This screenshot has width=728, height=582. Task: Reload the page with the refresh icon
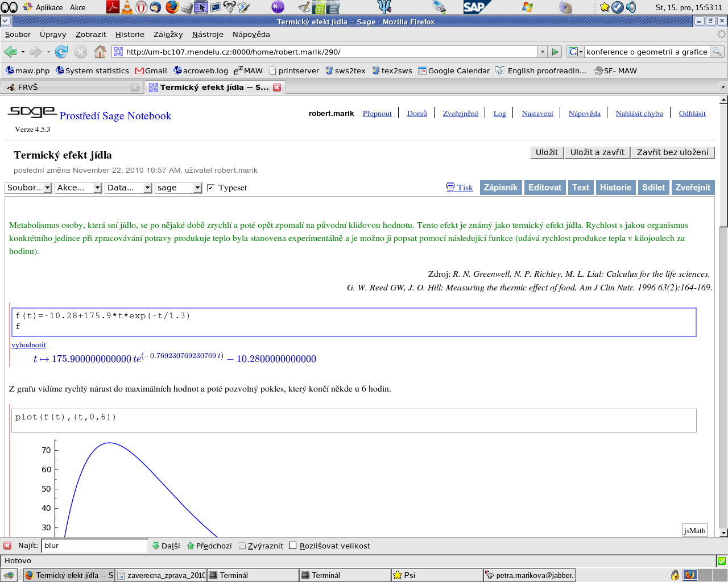click(61, 52)
